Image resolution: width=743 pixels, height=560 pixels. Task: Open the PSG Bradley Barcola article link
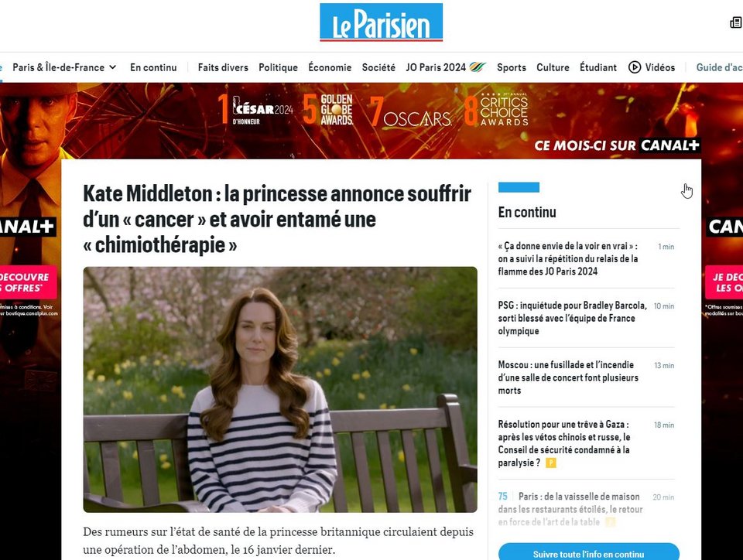(572, 318)
